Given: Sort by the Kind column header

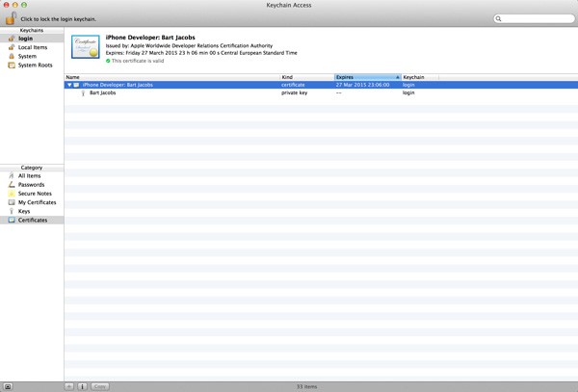Looking at the screenshot, I should point(307,77).
